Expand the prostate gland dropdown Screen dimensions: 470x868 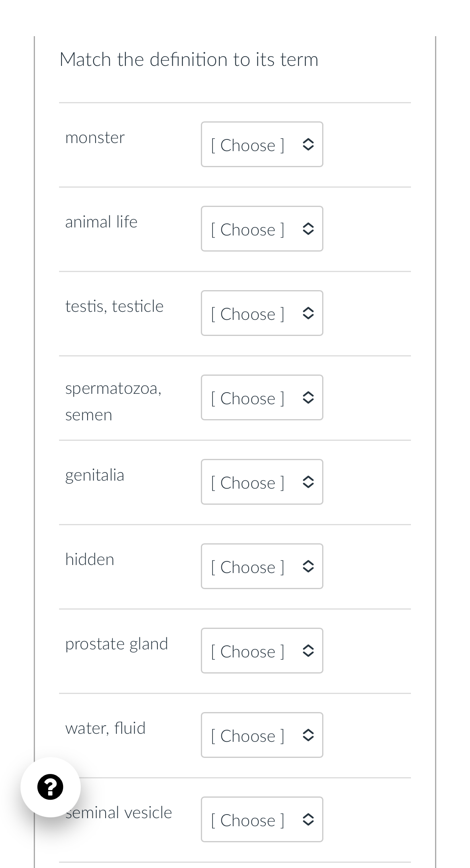coord(262,651)
